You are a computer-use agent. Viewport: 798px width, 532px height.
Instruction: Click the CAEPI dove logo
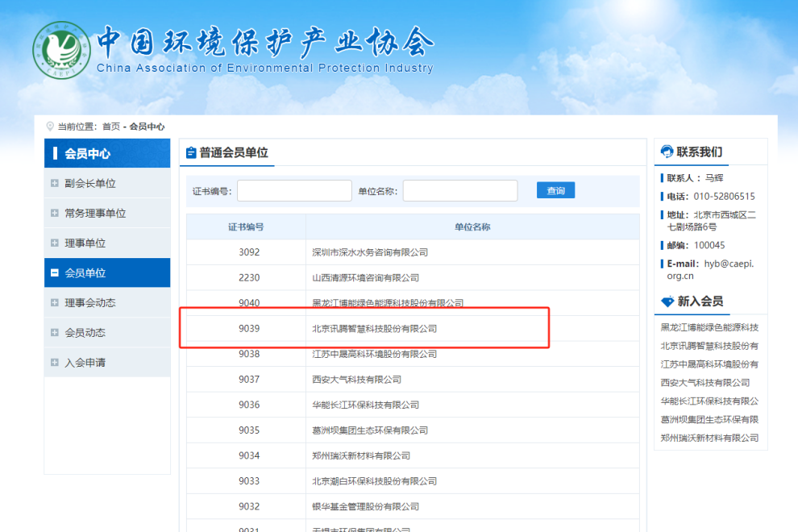[61, 50]
